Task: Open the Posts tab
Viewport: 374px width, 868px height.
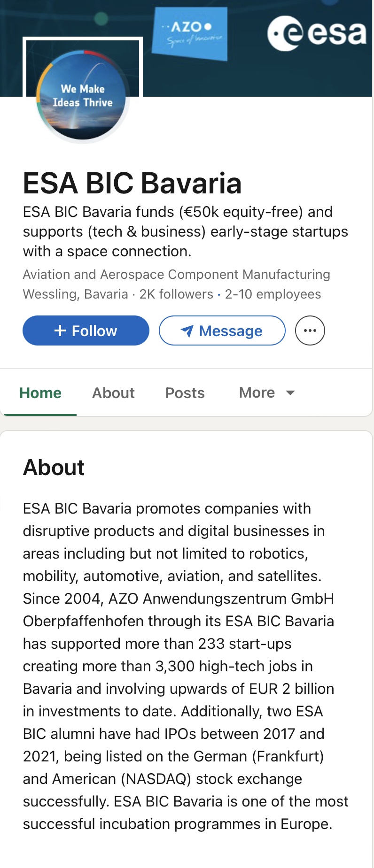Action: click(x=185, y=393)
